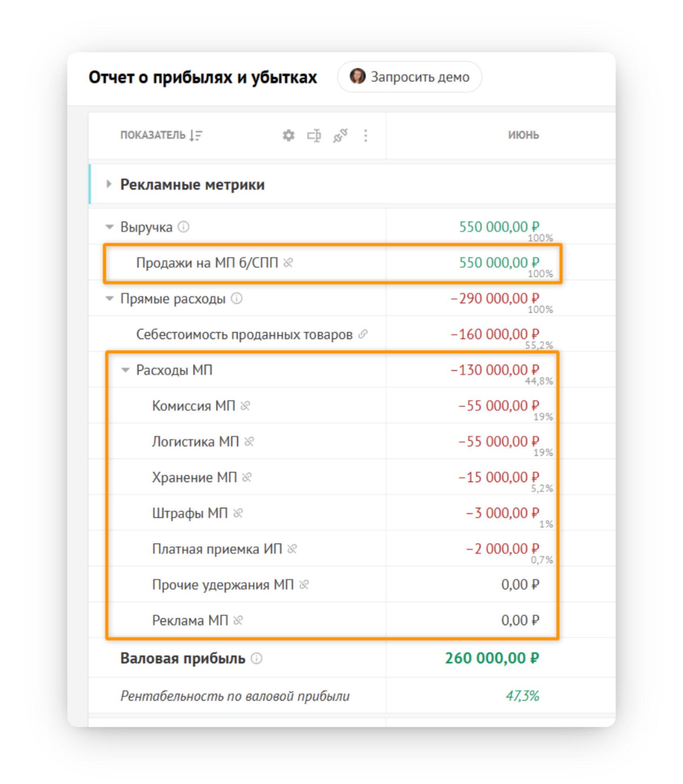
Task: Collapse the Выручка group
Action: pos(109,227)
